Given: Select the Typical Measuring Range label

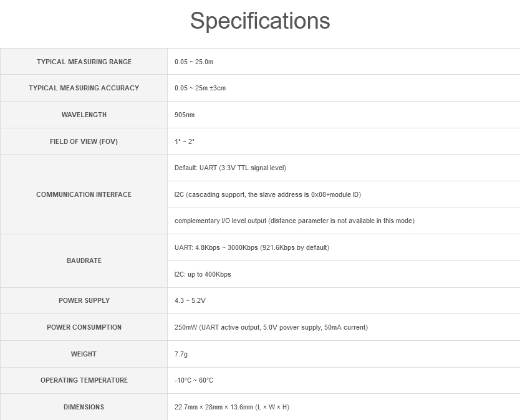Looking at the screenshot, I should (x=84, y=62).
